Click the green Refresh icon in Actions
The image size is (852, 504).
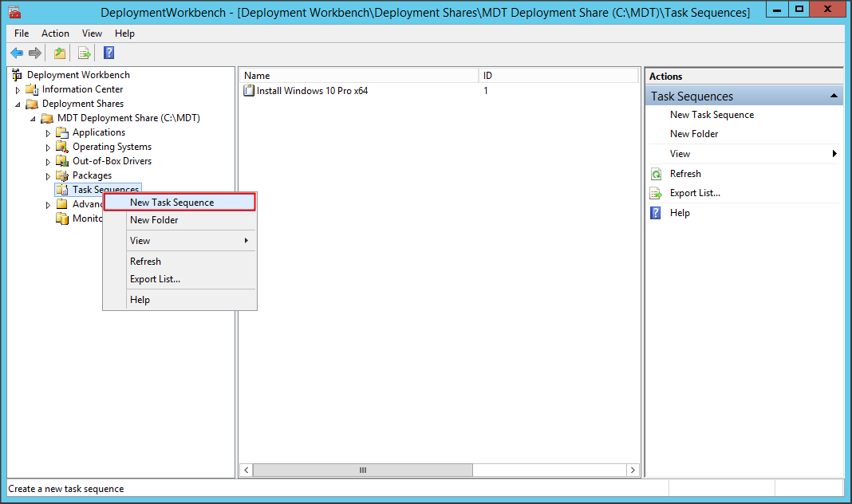(x=656, y=174)
